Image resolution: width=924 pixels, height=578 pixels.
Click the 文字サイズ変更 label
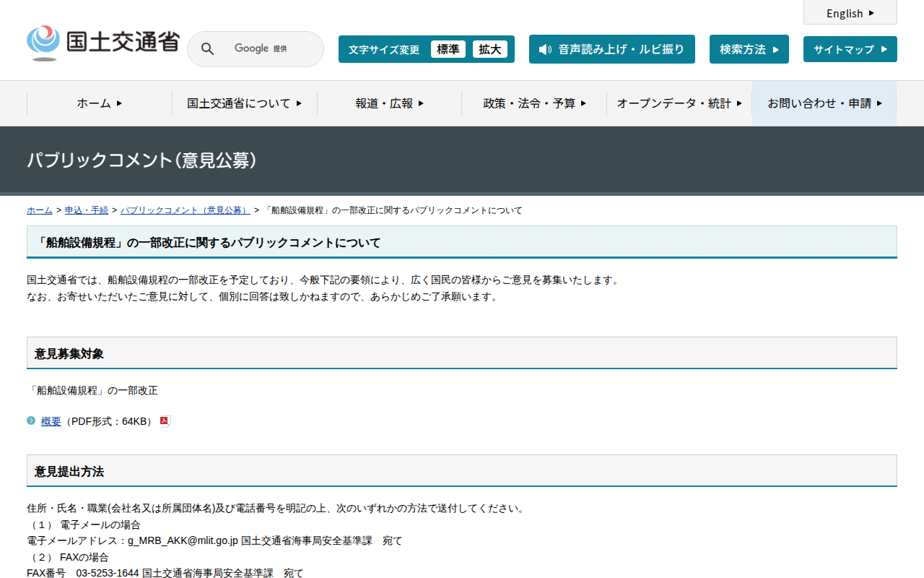click(384, 49)
